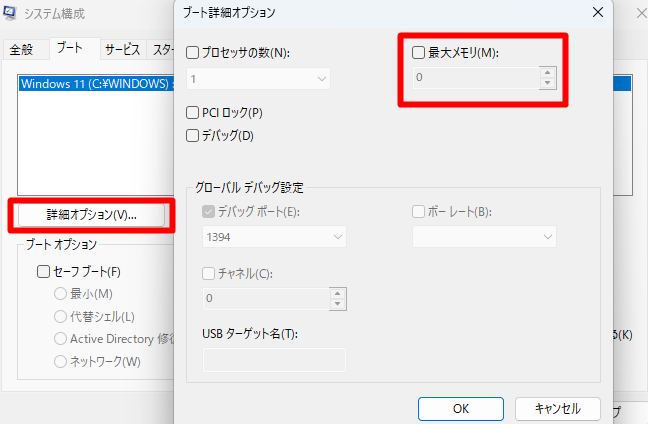Decrease the channel value

pyautogui.click(x=338, y=304)
